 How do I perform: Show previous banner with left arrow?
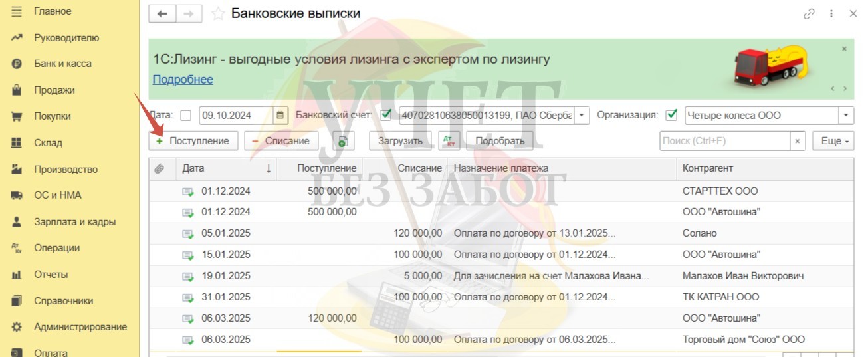coord(832,88)
